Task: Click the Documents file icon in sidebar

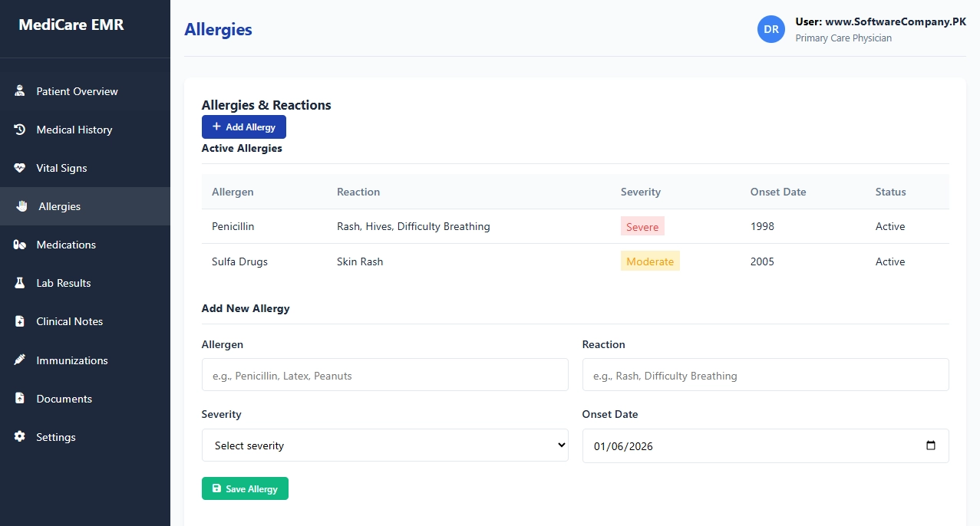Action: coord(20,399)
